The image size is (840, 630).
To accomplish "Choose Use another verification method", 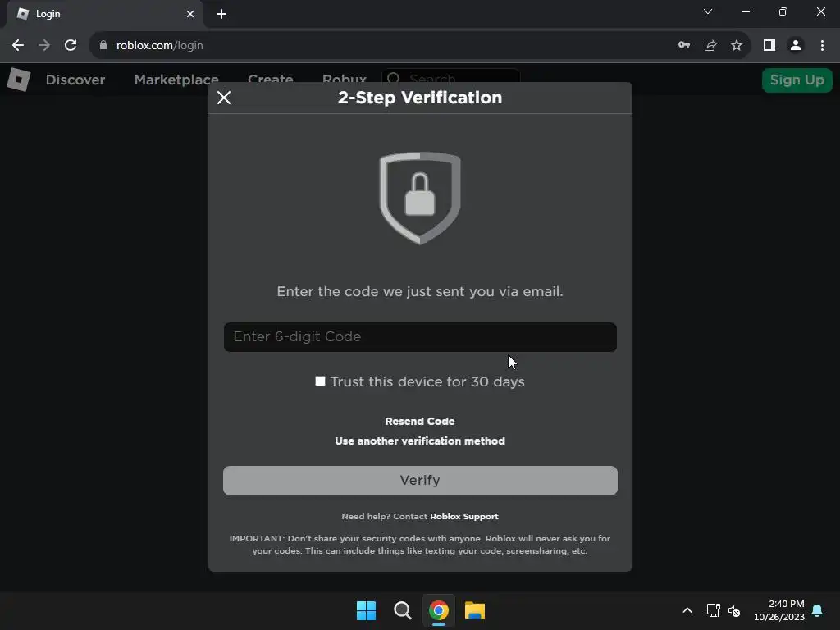I will click(420, 441).
